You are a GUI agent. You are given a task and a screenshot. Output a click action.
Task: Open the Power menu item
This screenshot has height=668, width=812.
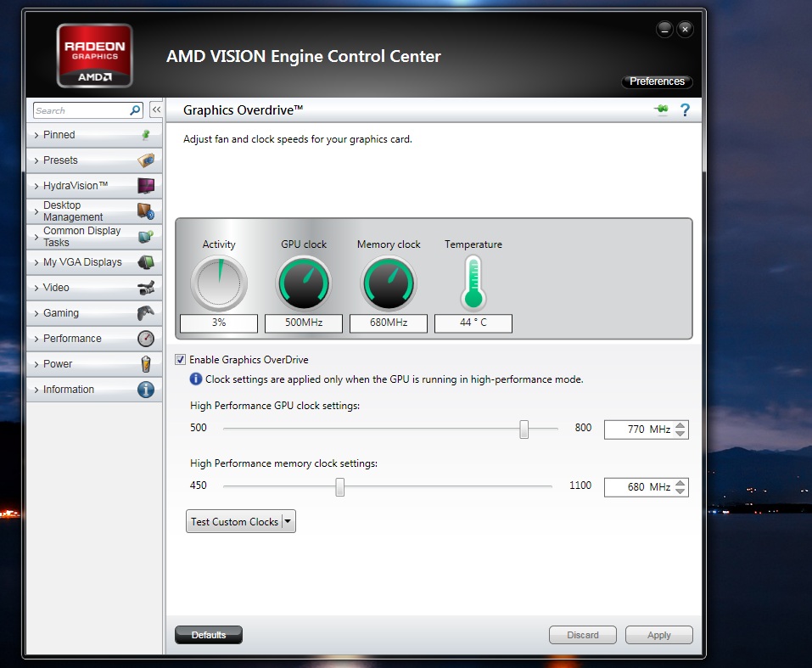(x=94, y=364)
